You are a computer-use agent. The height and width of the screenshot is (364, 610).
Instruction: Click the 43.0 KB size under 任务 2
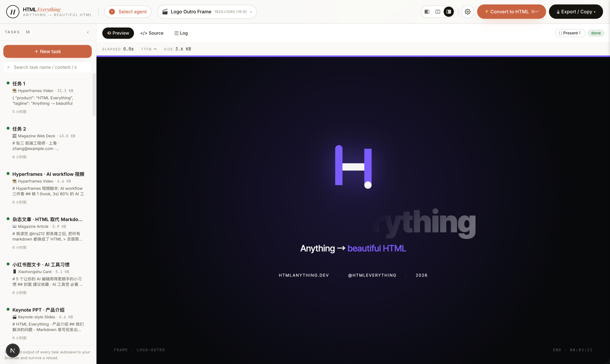tap(67, 136)
